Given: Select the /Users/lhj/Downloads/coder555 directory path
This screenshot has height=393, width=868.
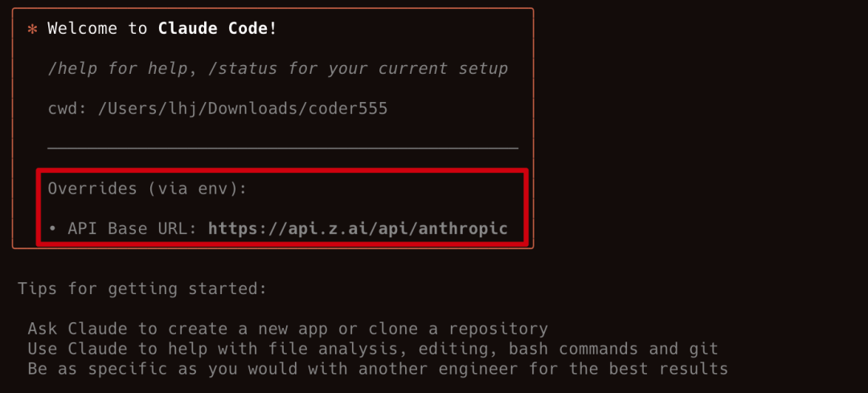Looking at the screenshot, I should click(243, 108).
